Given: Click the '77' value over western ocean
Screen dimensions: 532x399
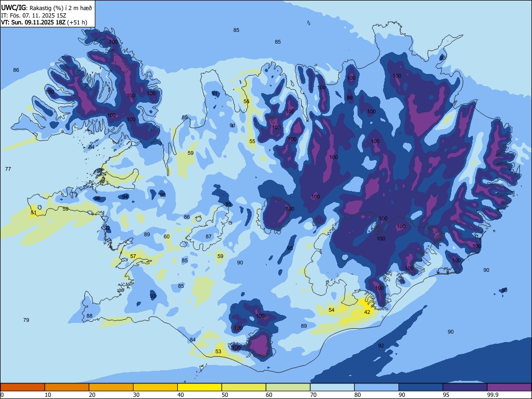Looking at the screenshot, I should (8, 169).
